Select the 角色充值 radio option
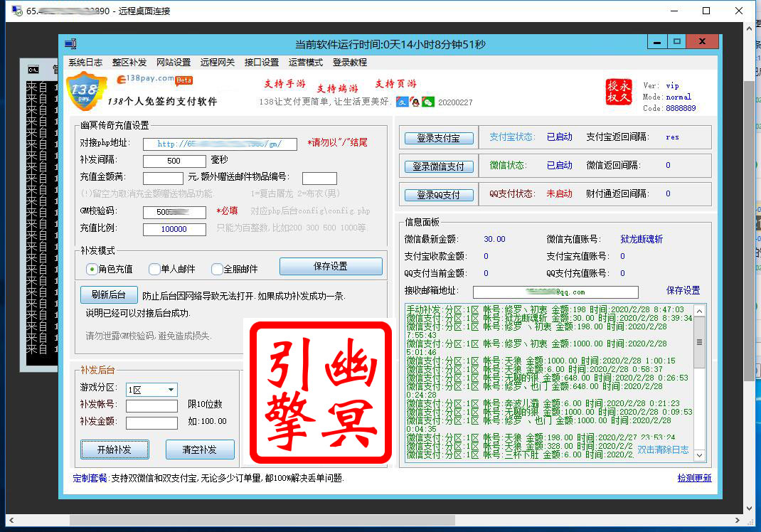 pyautogui.click(x=92, y=269)
